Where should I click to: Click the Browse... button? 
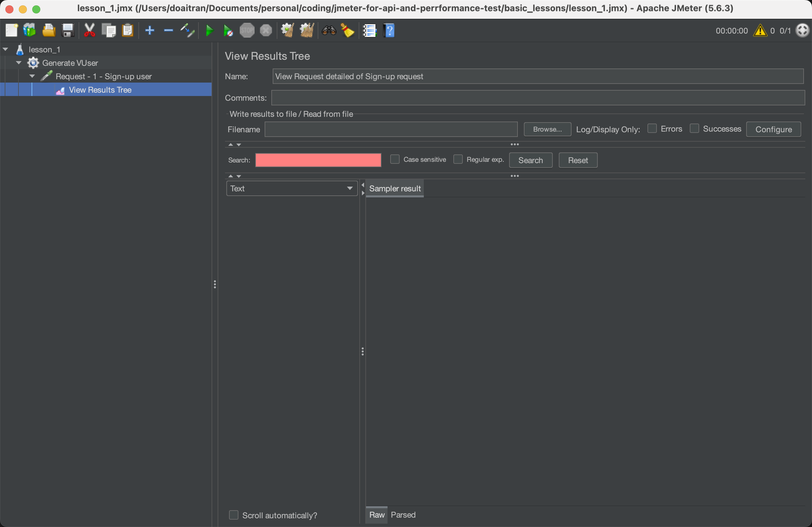(x=547, y=129)
